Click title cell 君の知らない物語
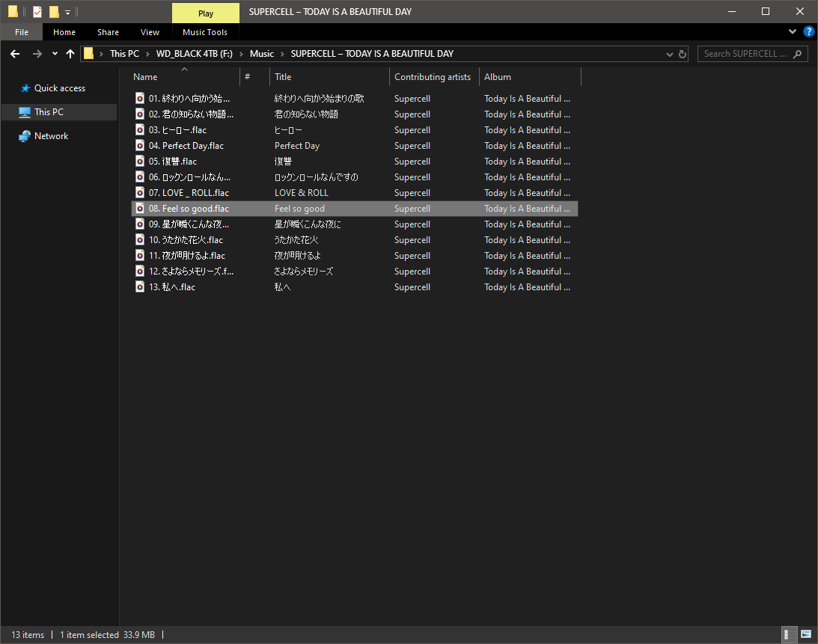The height and width of the screenshot is (644, 818). tap(306, 114)
